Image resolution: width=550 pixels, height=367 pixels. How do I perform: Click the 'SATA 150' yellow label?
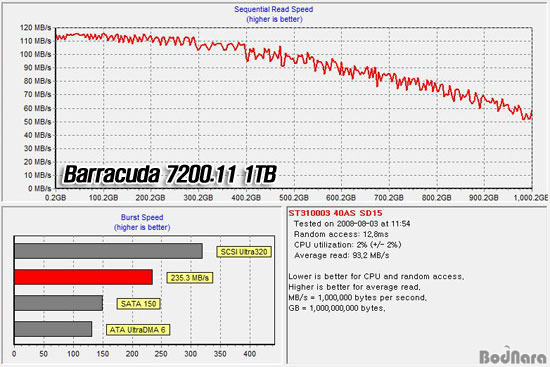click(x=139, y=304)
